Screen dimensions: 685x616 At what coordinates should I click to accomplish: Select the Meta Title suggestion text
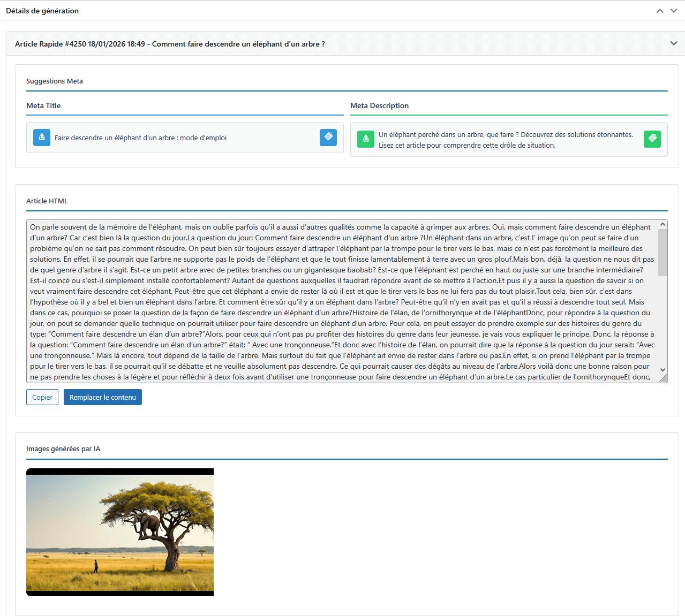pyautogui.click(x=140, y=138)
